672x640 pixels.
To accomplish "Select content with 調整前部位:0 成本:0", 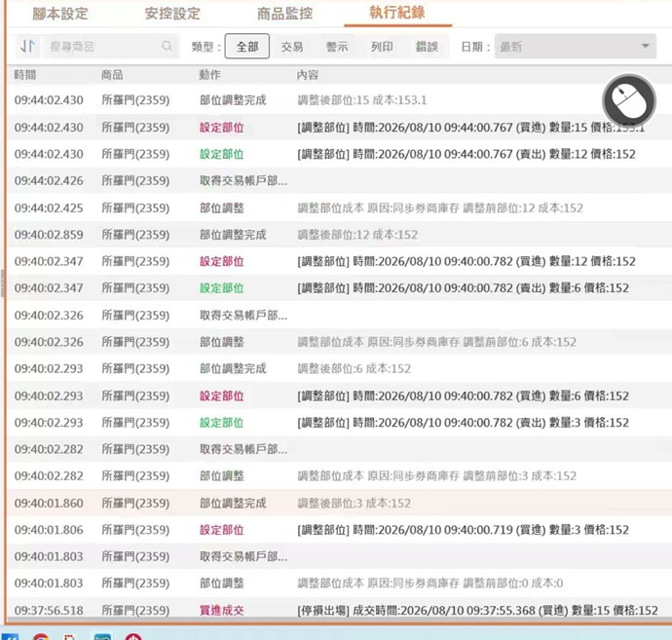I will click(x=429, y=583).
